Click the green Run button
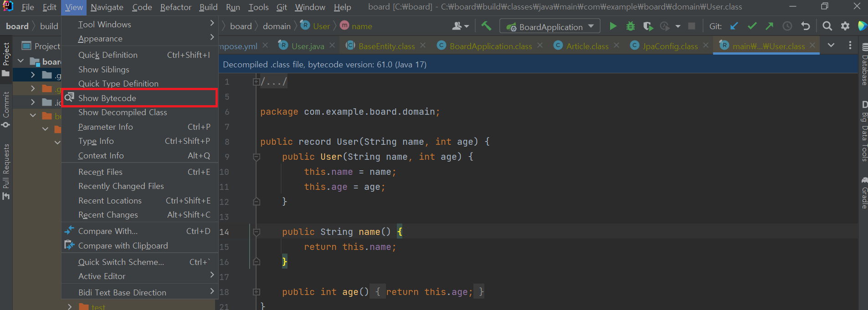The image size is (868, 310). (x=613, y=26)
